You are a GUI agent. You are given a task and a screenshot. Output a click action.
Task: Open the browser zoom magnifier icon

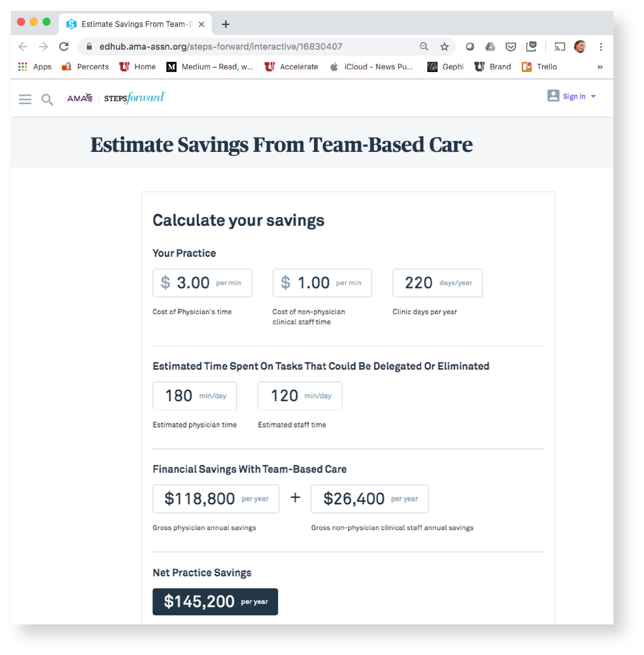pyautogui.click(x=424, y=47)
